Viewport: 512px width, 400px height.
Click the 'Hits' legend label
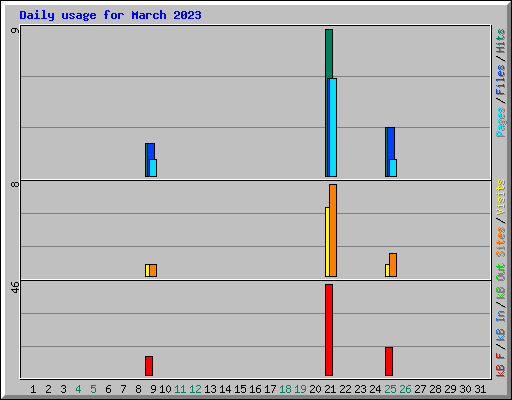[500, 41]
